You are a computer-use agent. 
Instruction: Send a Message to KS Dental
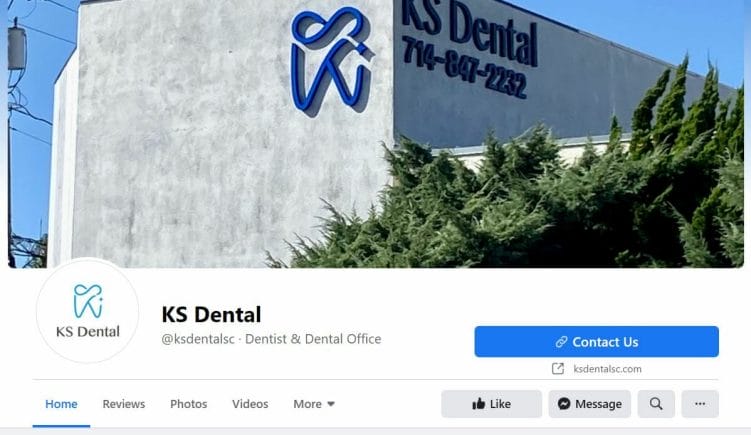click(590, 404)
